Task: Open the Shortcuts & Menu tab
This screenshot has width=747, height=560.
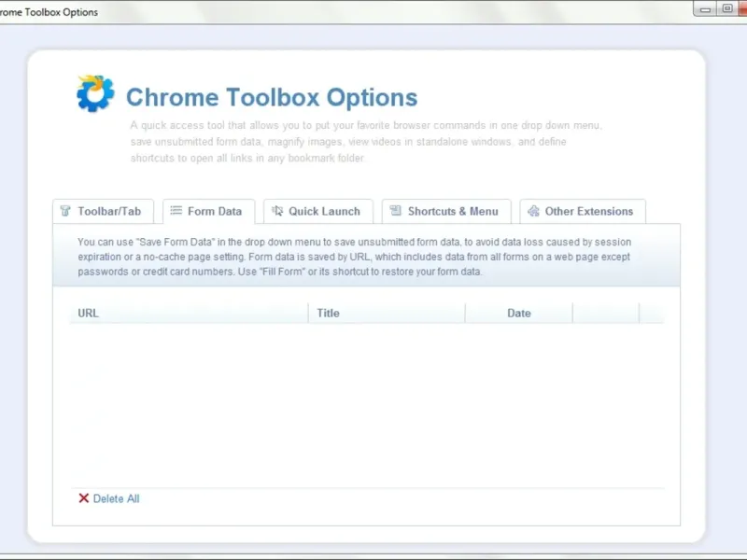Action: tap(446, 212)
